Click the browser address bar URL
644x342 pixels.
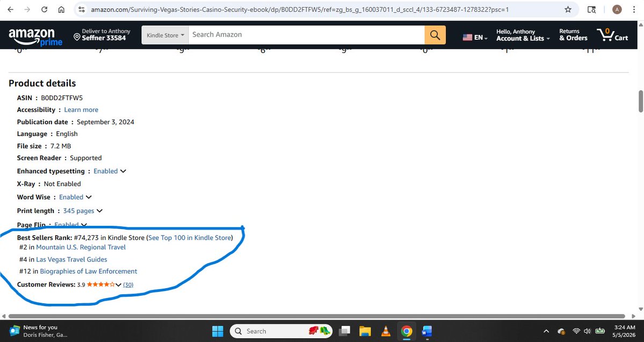pyautogui.click(x=300, y=10)
